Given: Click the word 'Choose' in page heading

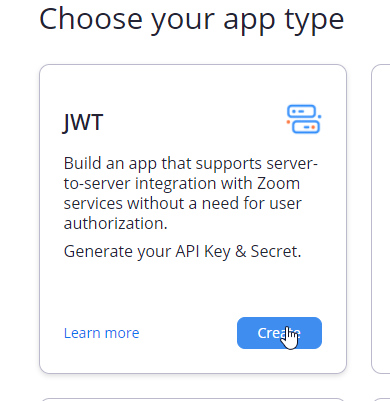Looking at the screenshot, I should point(91,19).
